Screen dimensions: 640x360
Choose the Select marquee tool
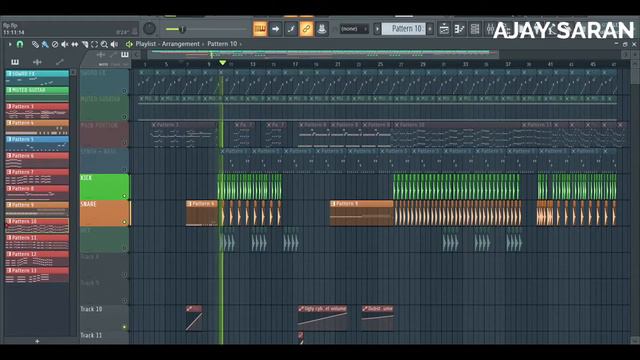(94, 44)
